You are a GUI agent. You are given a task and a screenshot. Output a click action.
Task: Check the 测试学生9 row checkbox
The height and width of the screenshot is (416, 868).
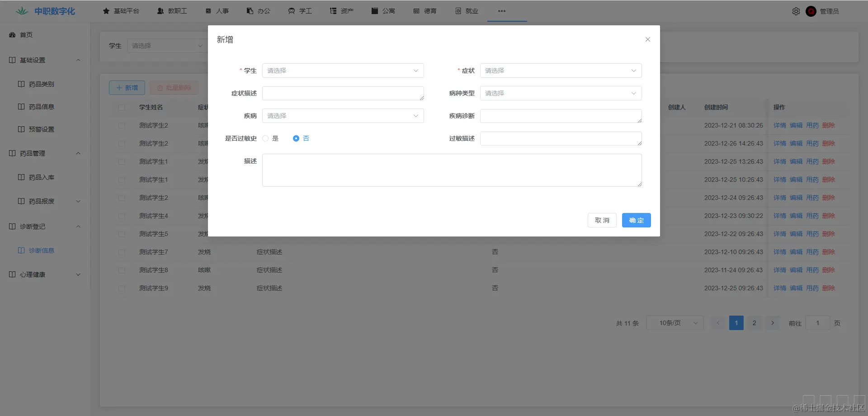122,288
